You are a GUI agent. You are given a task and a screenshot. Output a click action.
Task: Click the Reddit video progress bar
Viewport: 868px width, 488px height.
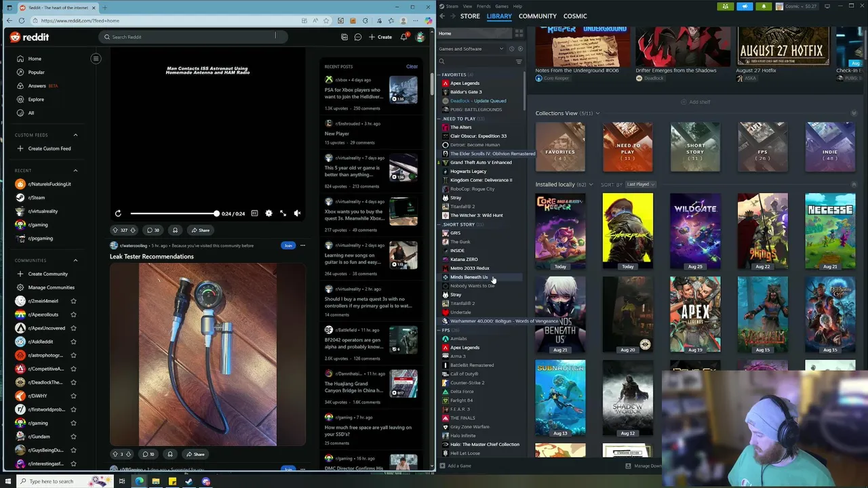click(174, 213)
